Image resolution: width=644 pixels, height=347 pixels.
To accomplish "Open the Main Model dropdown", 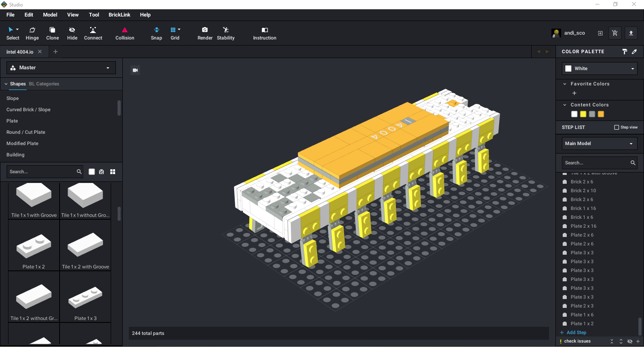I will click(600, 143).
